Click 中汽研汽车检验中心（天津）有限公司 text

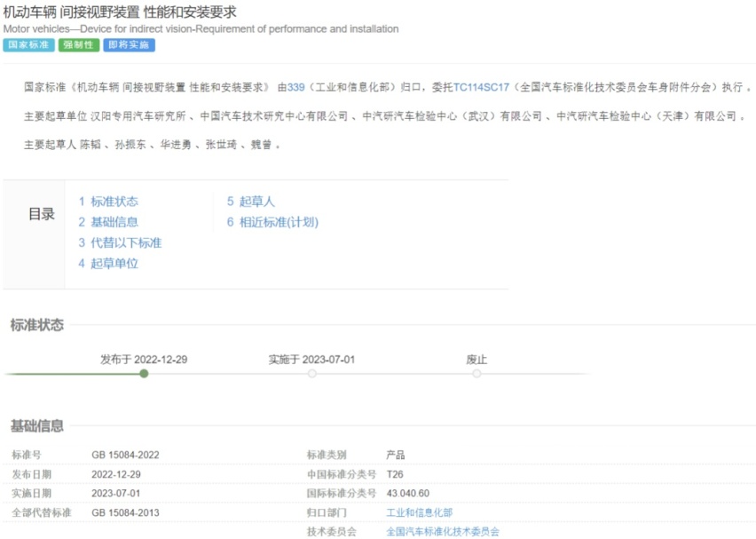point(646,115)
